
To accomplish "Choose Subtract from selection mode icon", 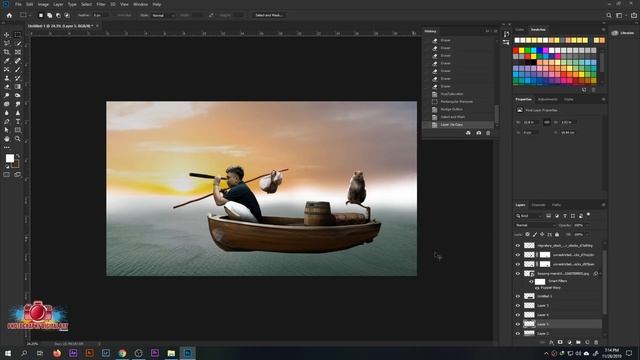I will pos(58,15).
